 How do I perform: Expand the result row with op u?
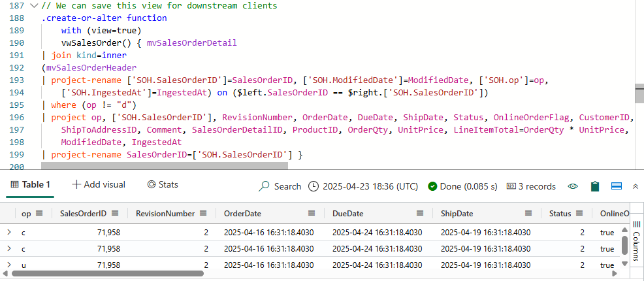[9, 265]
